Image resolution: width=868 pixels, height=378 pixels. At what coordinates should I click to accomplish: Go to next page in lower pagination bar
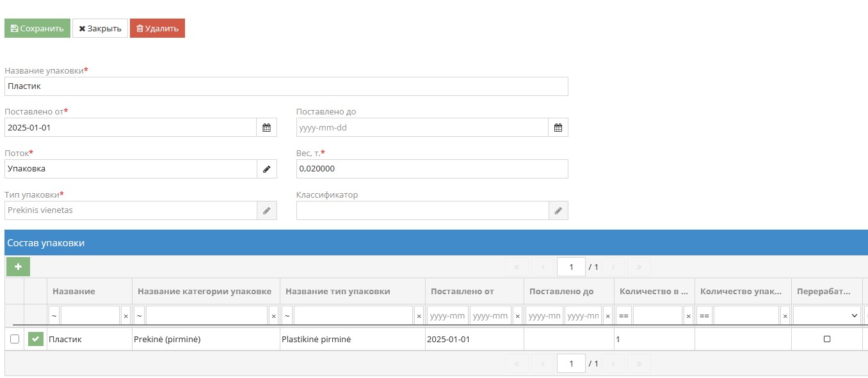click(x=613, y=363)
